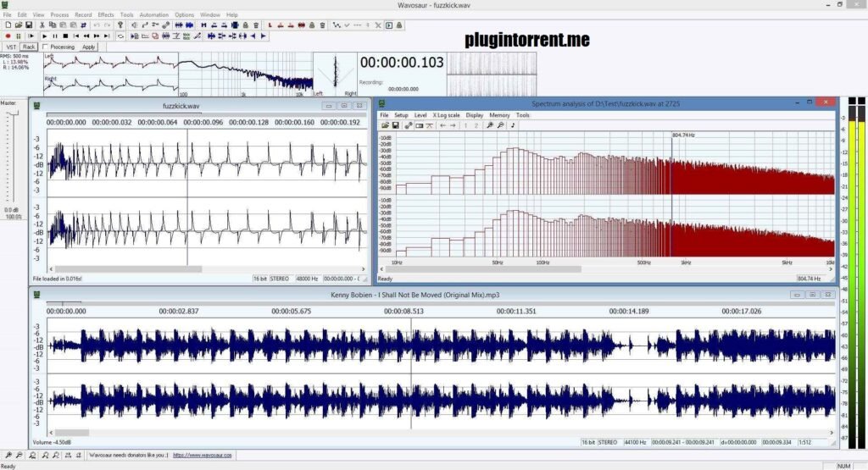Open the Options menu
The image size is (868, 470).
pyautogui.click(x=184, y=15)
